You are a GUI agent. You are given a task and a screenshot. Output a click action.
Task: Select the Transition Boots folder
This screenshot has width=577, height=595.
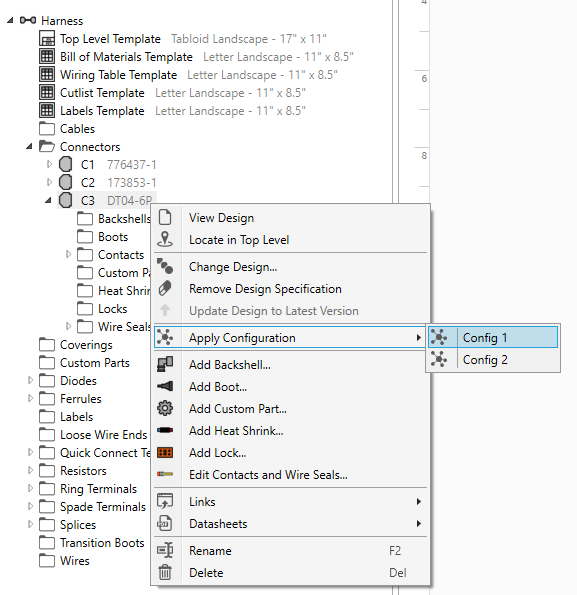click(x=92, y=542)
